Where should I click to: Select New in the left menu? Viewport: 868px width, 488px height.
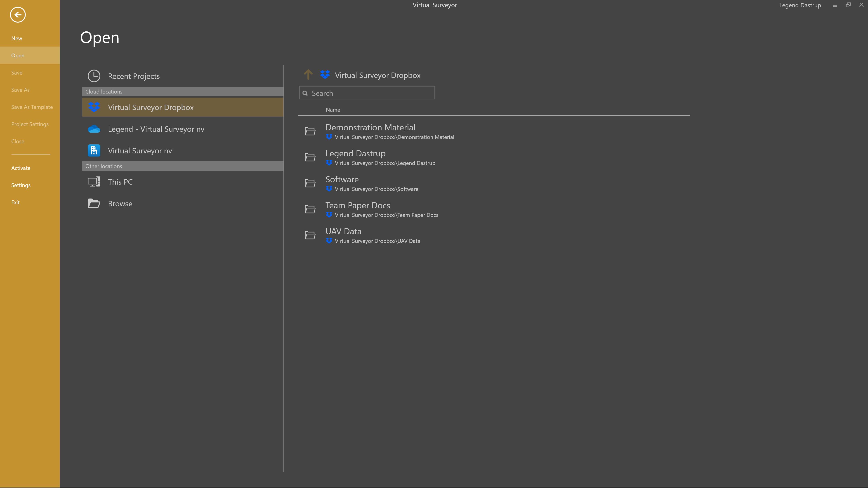[17, 38]
